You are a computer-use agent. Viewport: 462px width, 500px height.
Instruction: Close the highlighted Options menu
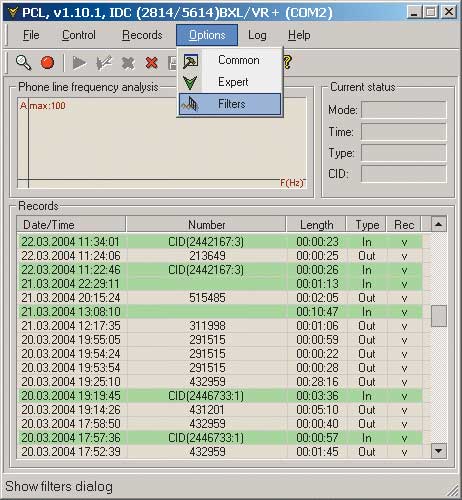coord(207,35)
